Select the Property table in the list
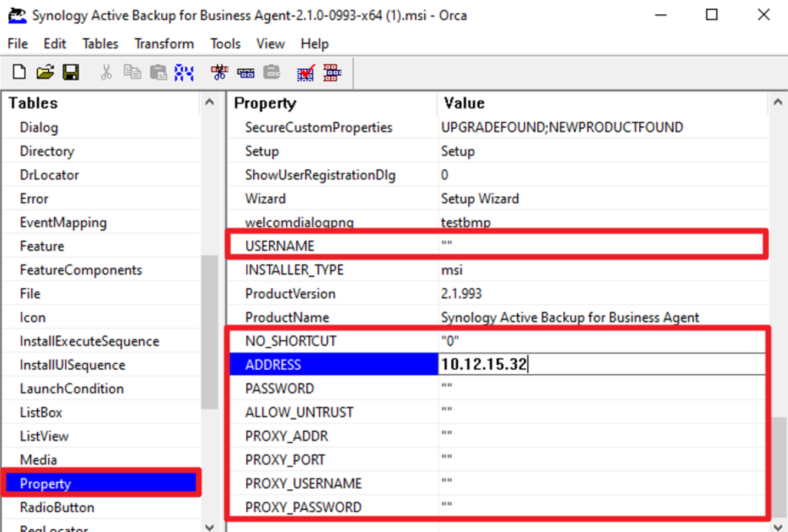 101,483
